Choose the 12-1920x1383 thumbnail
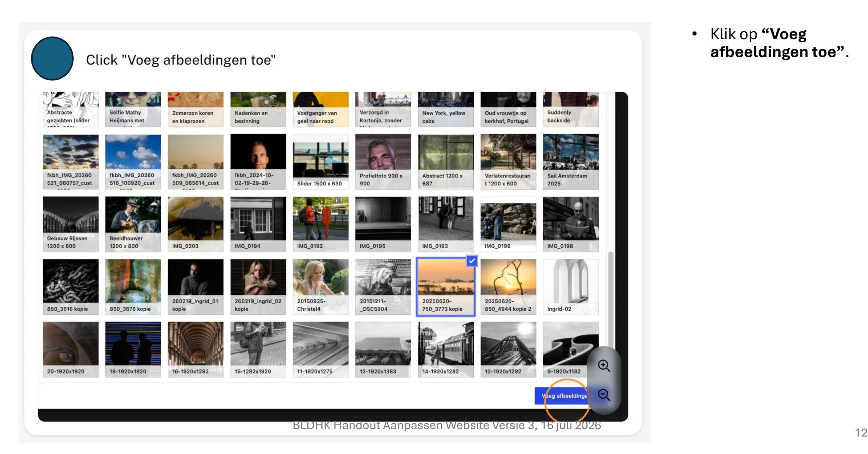 click(383, 350)
